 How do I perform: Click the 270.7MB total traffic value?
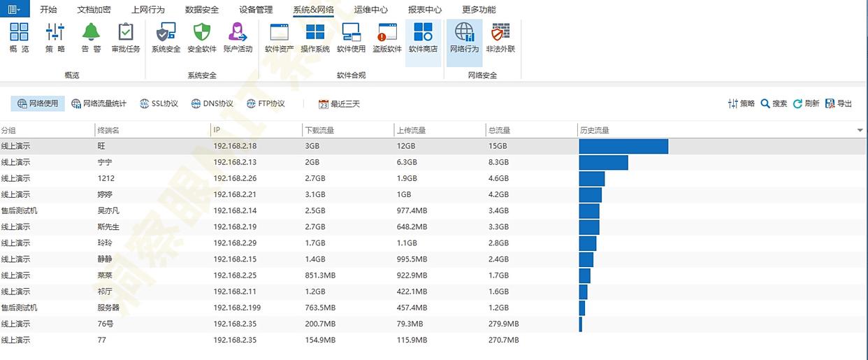coord(504,340)
